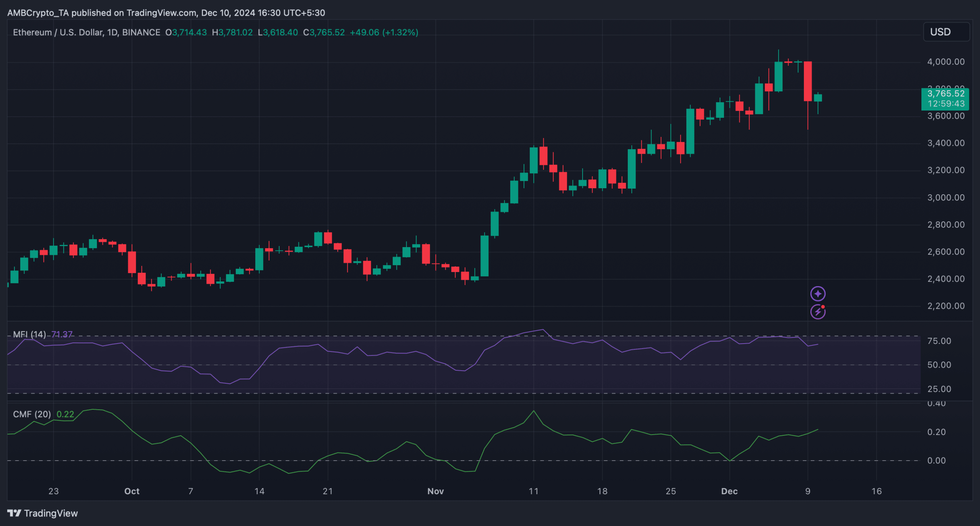
Task: Click the 3,200.00 price axis label
Action: point(946,170)
